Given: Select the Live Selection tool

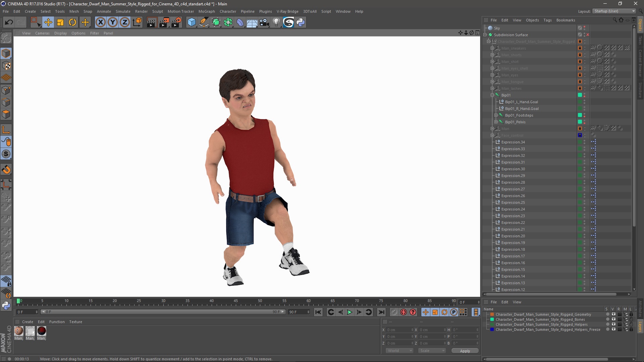Looking at the screenshot, I should [x=36, y=22].
